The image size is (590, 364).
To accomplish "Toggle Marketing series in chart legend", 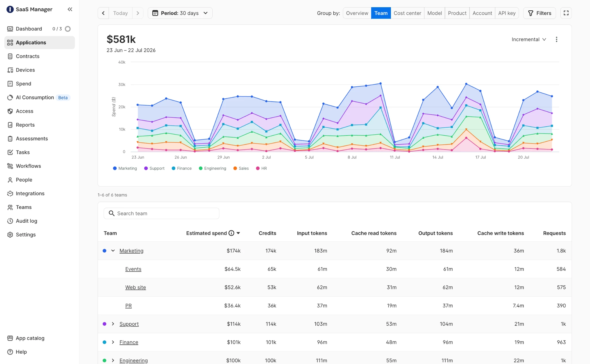I will tap(125, 168).
